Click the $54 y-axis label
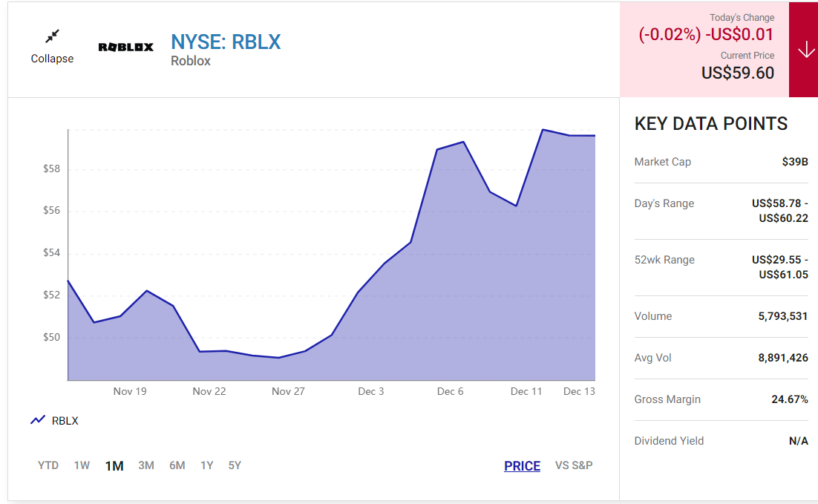This screenshot has width=818, height=504. click(x=52, y=252)
